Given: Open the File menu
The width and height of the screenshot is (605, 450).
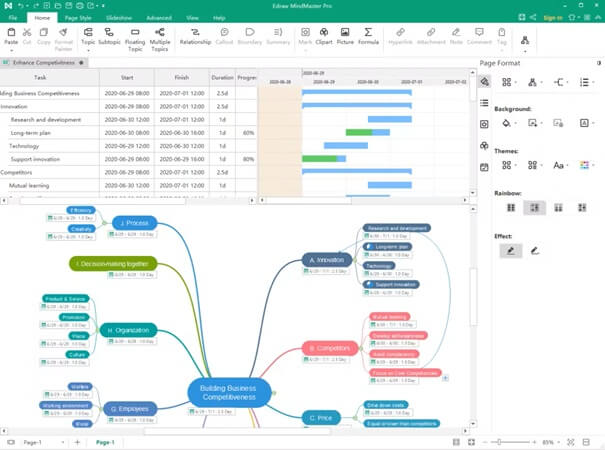Looking at the screenshot, I should [x=13, y=18].
